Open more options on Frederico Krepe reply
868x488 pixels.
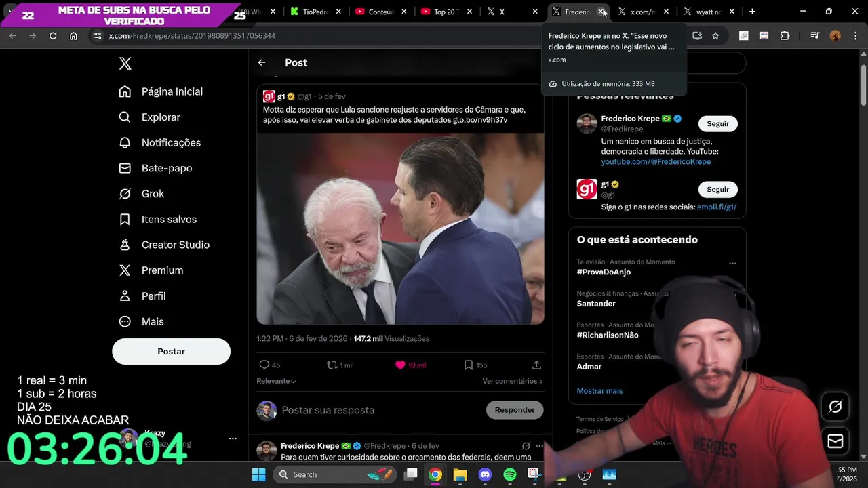coord(540,446)
